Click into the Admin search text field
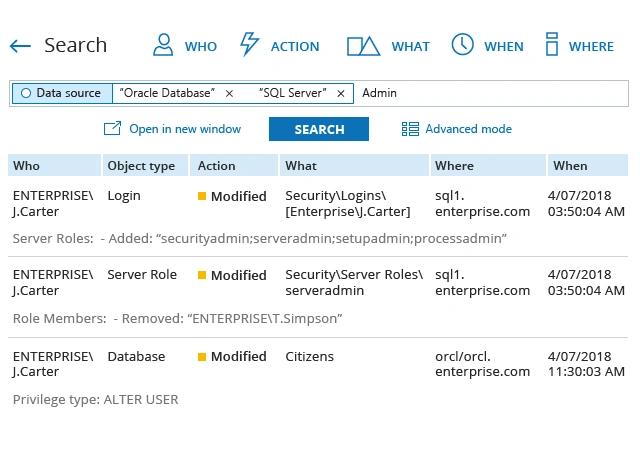 [491, 94]
